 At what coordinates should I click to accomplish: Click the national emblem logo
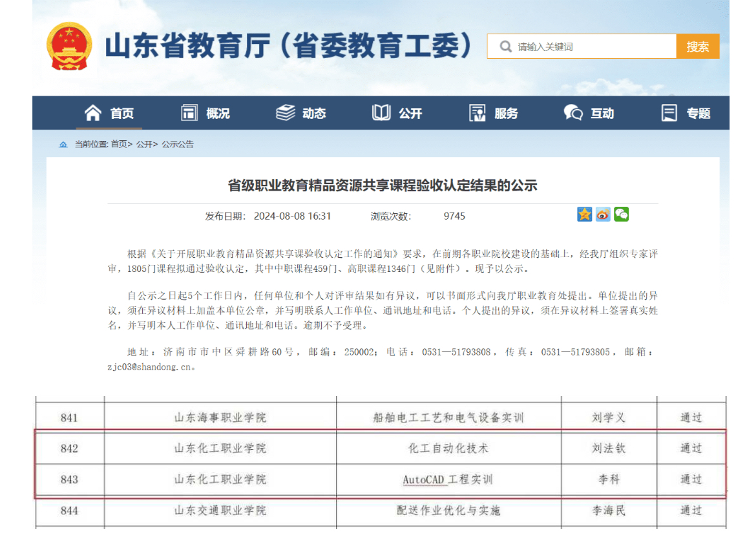[x=69, y=47]
